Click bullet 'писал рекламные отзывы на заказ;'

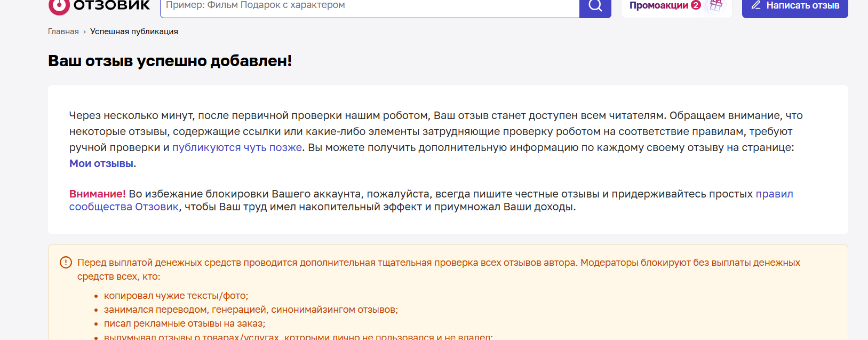coord(185,323)
